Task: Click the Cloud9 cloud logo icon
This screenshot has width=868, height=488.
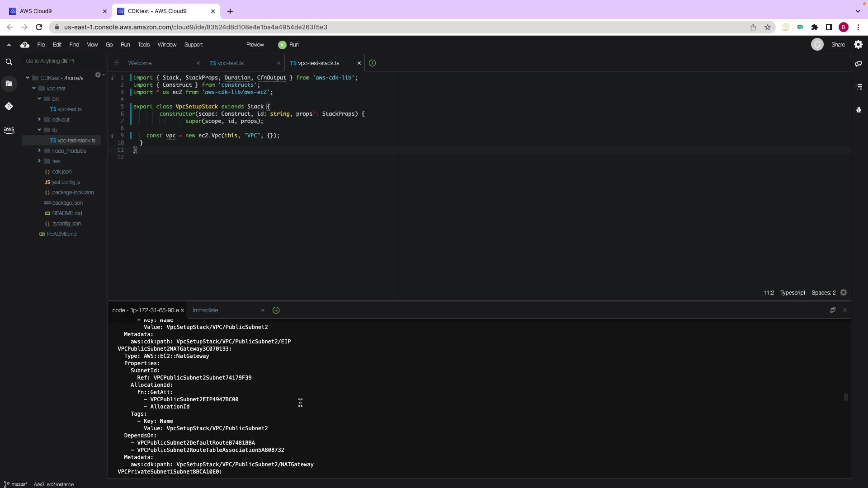Action: click(x=25, y=45)
